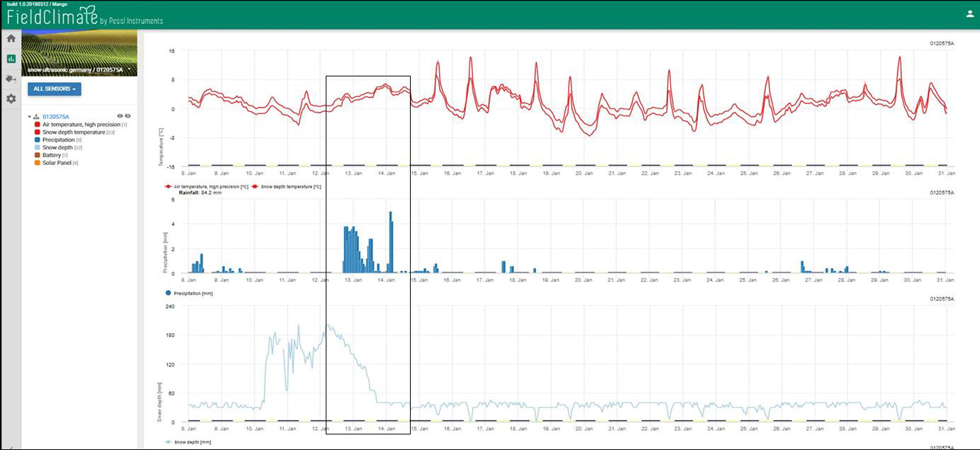Viewport: 980px width, 450px height.
Task: Show all sensors with the eye icon
Action: tap(120, 116)
